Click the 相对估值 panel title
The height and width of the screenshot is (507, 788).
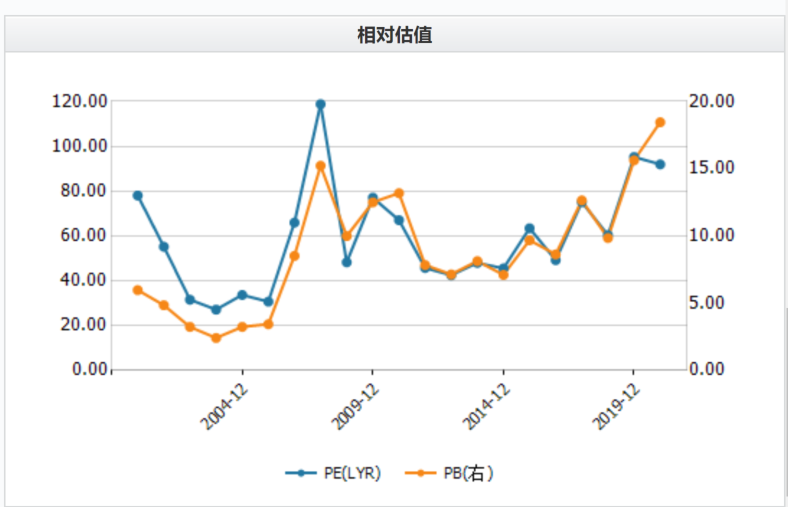pos(395,35)
